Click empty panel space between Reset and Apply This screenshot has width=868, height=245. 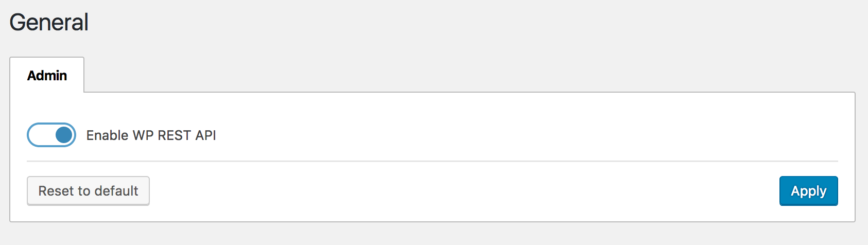coord(463,191)
